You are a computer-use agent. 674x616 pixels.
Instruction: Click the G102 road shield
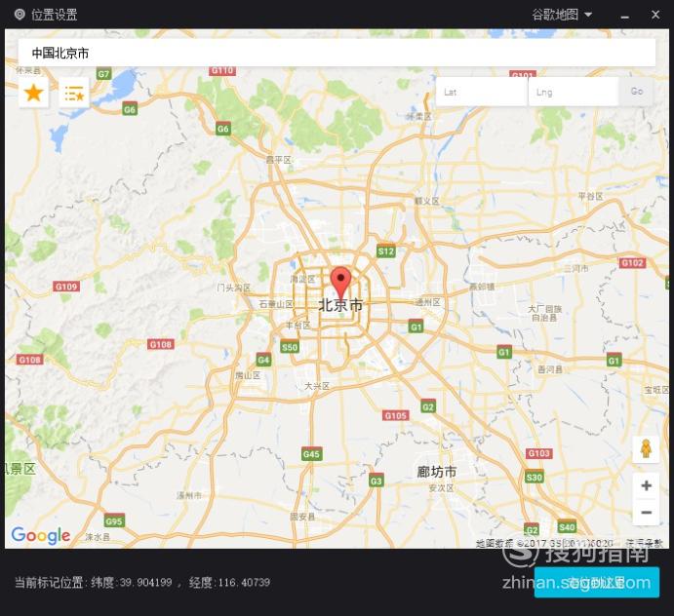(x=632, y=262)
